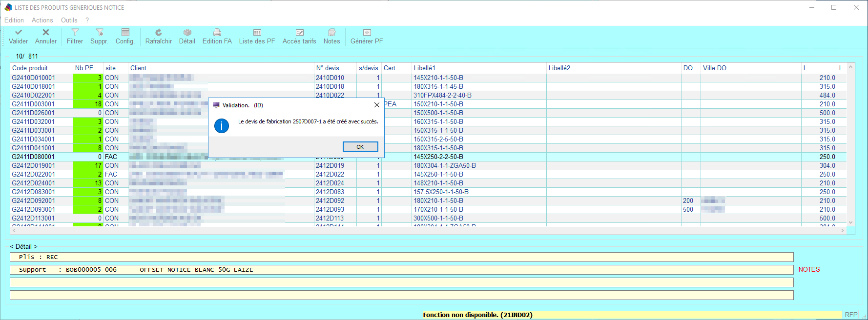
Task: Click the green Nb PF cell showing 18
Action: [88, 104]
